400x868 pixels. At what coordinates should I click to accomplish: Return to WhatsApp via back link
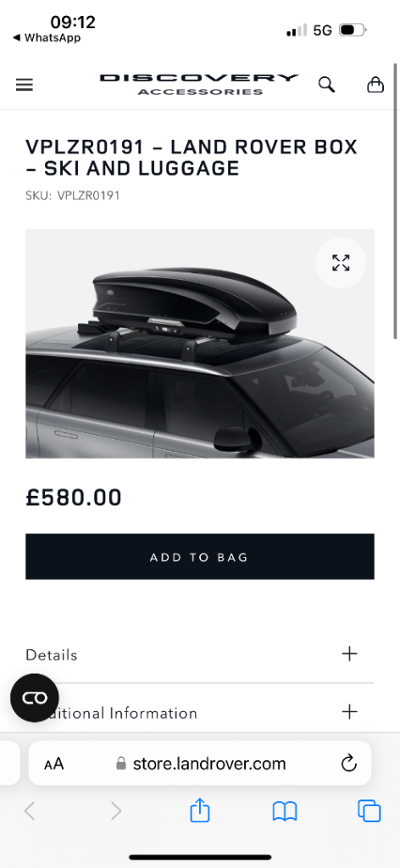click(47, 37)
